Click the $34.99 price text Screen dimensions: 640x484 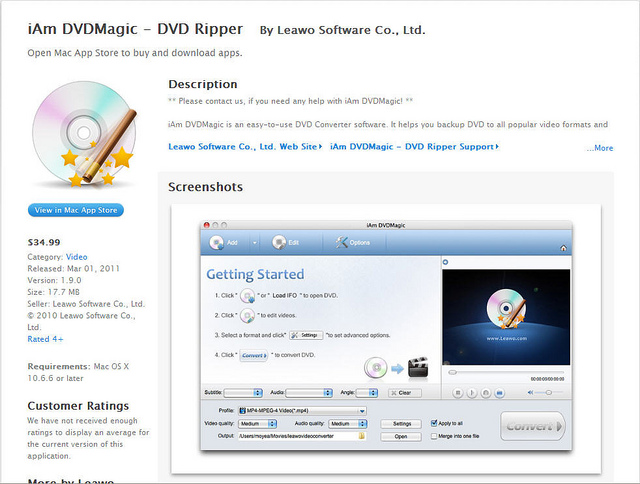tap(44, 242)
